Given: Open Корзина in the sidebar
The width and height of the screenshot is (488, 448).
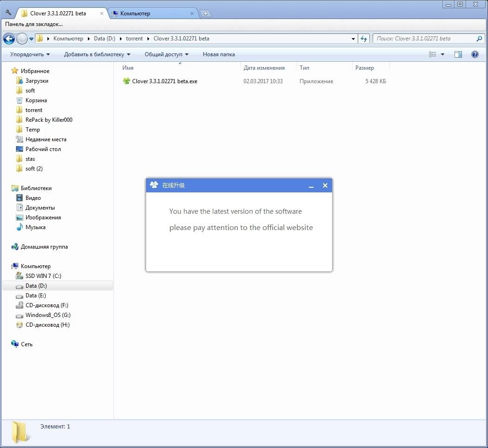Looking at the screenshot, I should pyautogui.click(x=36, y=100).
